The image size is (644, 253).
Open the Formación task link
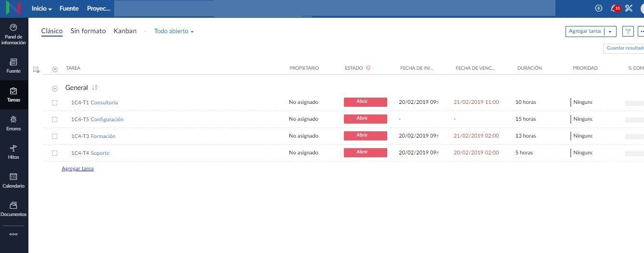click(x=103, y=136)
